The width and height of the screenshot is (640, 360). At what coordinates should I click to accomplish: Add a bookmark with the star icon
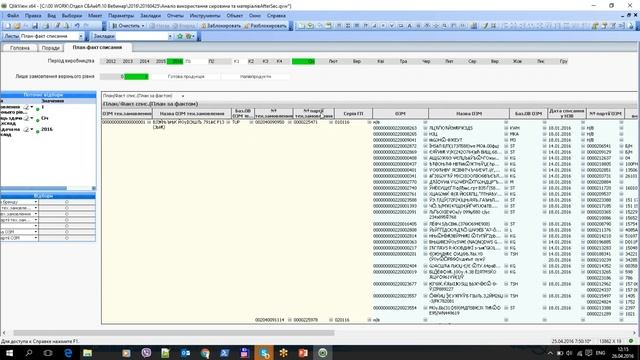pyautogui.click(x=180, y=36)
